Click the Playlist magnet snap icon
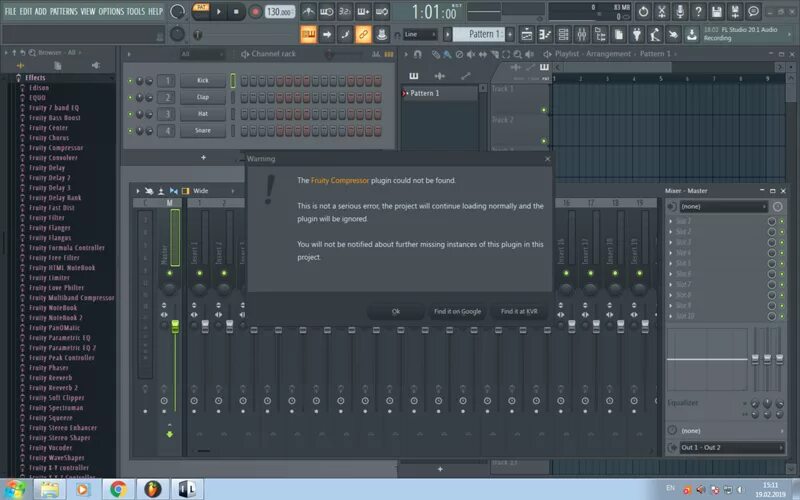Image resolution: width=800 pixels, height=500 pixels. click(x=417, y=54)
